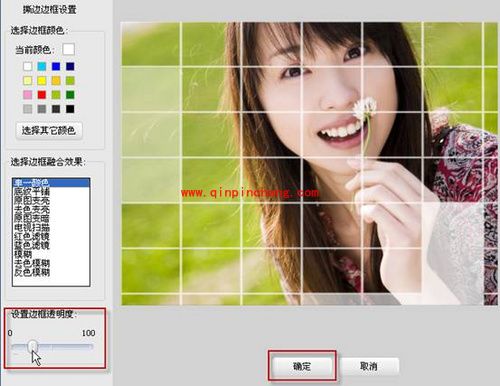
Task: Pick the white color swatch in the palette
Action: [28, 66]
